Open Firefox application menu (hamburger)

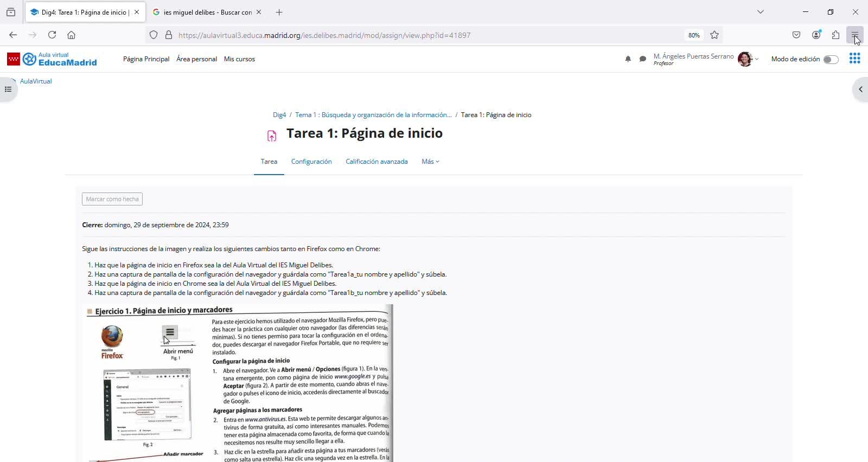855,35
